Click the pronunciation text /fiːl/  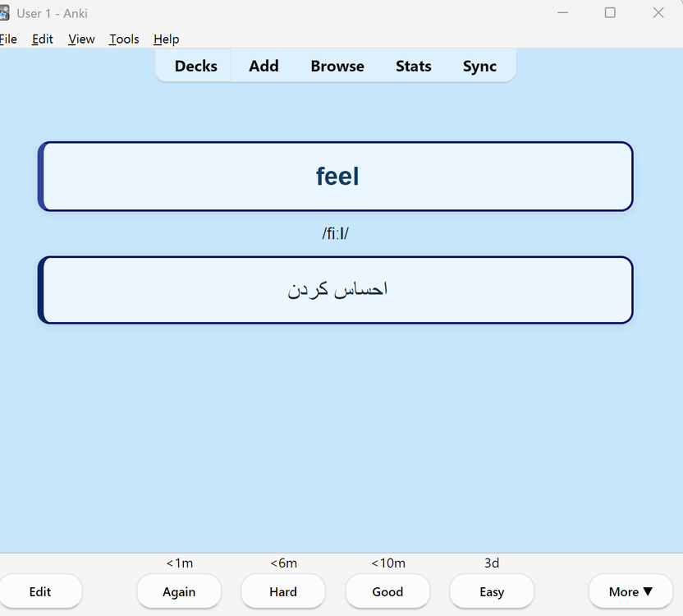tap(336, 234)
